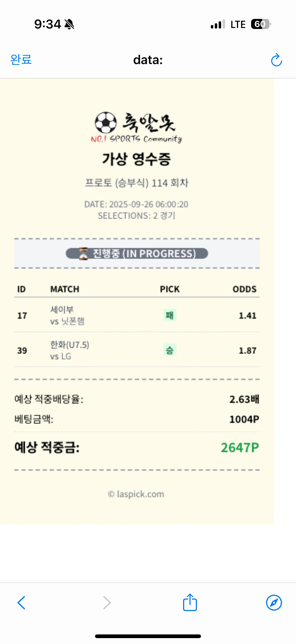Select the 승 pick badge

[x=170, y=350]
